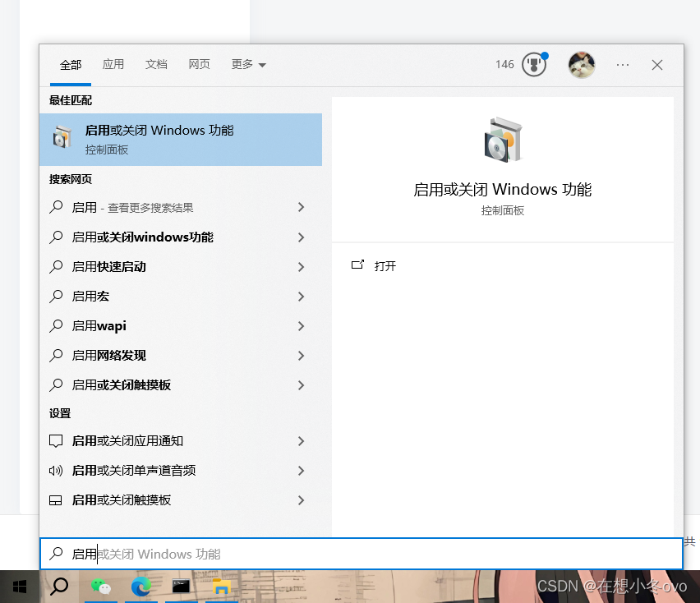700x603 pixels.
Task: Click the rewards points count 146
Action: (504, 65)
